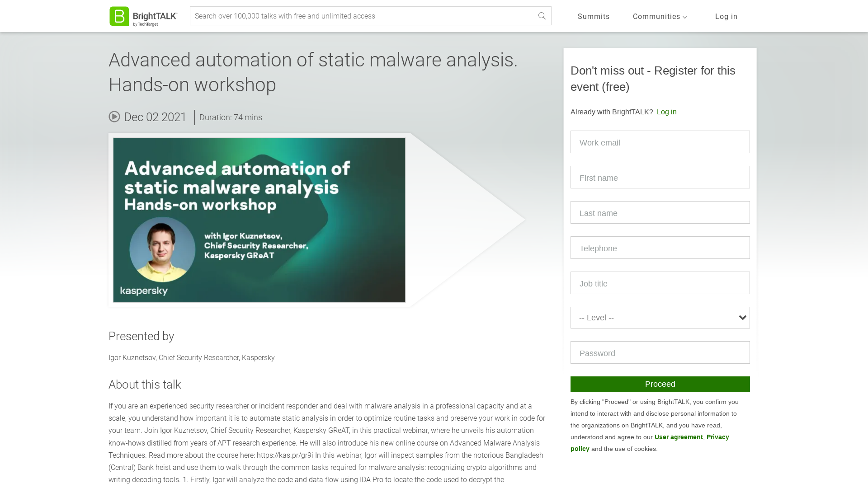
Task: Open the User agreement link
Action: [679, 437]
